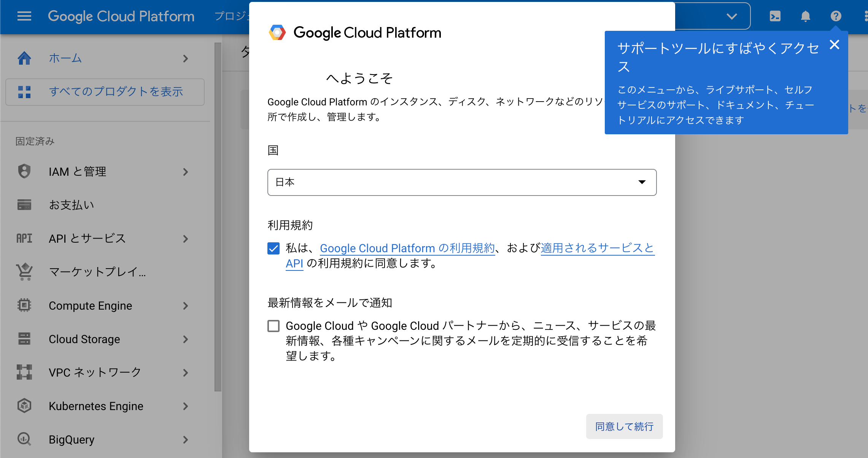Click すべてのプロダクトを表示 button
The image size is (868, 458).
(x=105, y=92)
